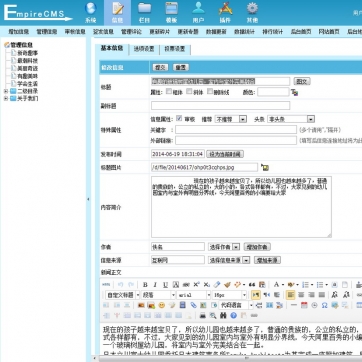Click the 提交 submit button
The width and height of the screenshot is (362, 362).
pos(160,67)
